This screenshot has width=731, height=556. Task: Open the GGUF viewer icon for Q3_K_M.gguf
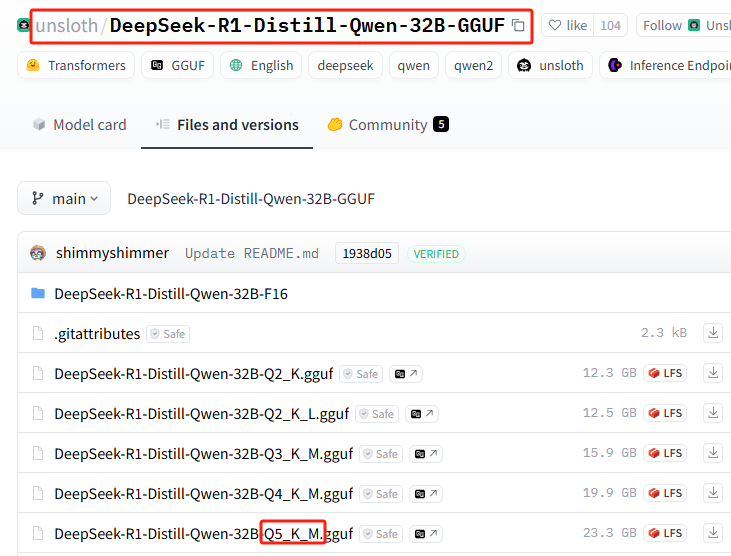[426, 454]
